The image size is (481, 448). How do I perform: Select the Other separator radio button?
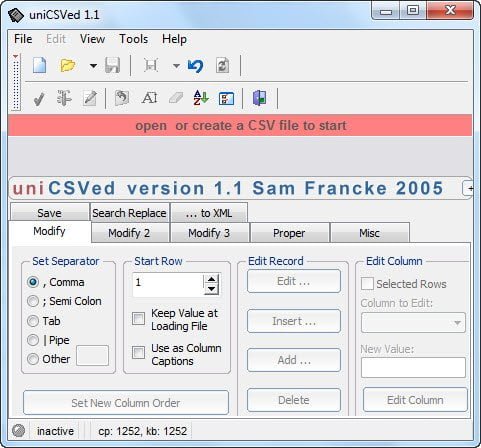(x=33, y=359)
